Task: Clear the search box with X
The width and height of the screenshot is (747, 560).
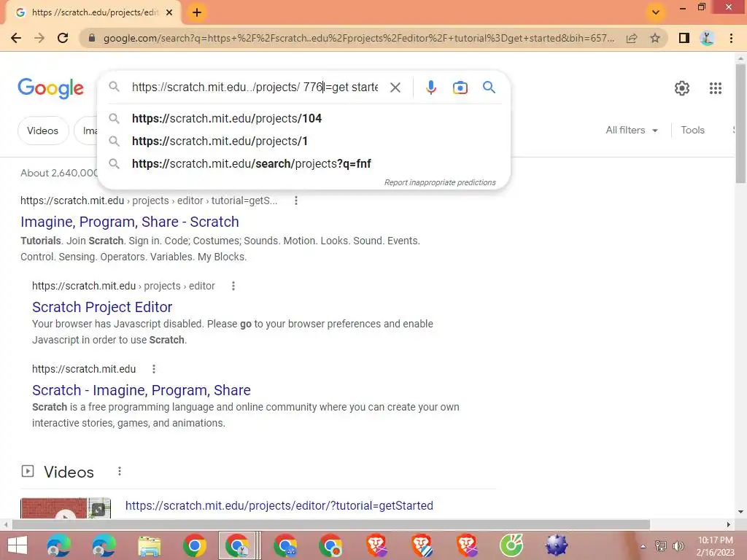Action: pos(395,87)
